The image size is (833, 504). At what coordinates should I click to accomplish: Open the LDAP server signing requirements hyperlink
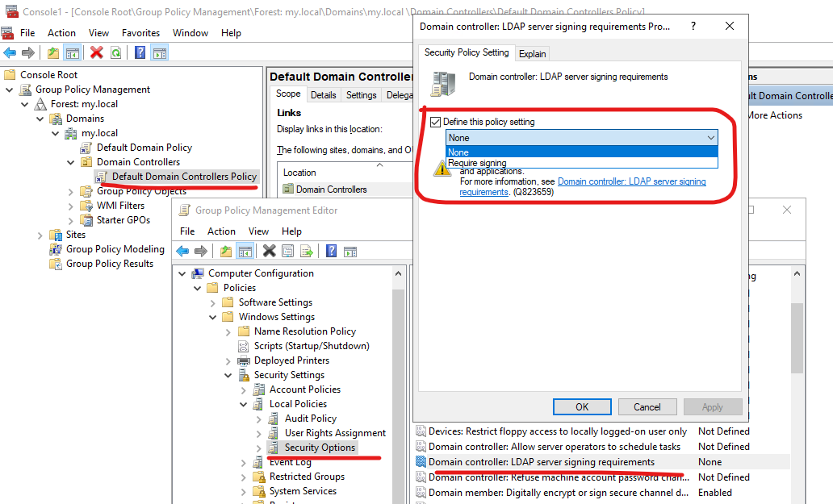pyautogui.click(x=631, y=182)
